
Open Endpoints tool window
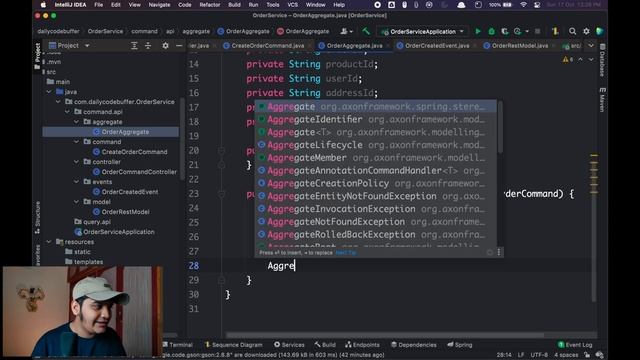(362, 345)
